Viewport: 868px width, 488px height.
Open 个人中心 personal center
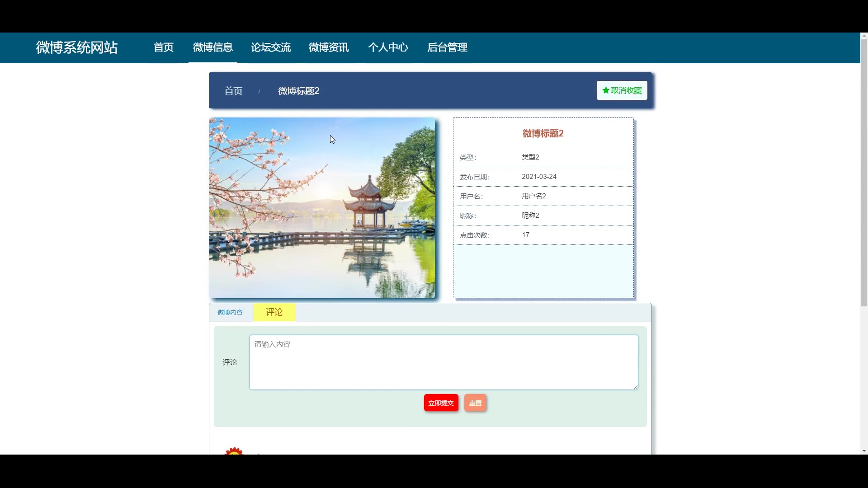pyautogui.click(x=388, y=47)
